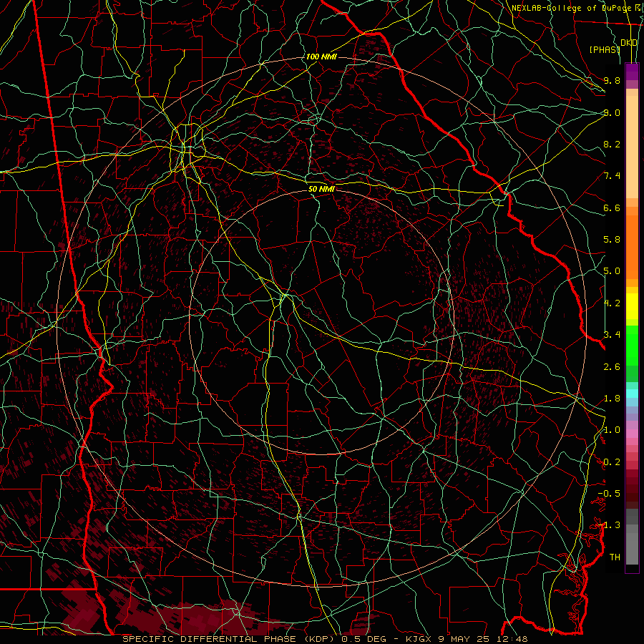Viewport: 644px width, 644px height.
Task: Pick the yellow swatch beside 4.2
Action: coord(632,306)
